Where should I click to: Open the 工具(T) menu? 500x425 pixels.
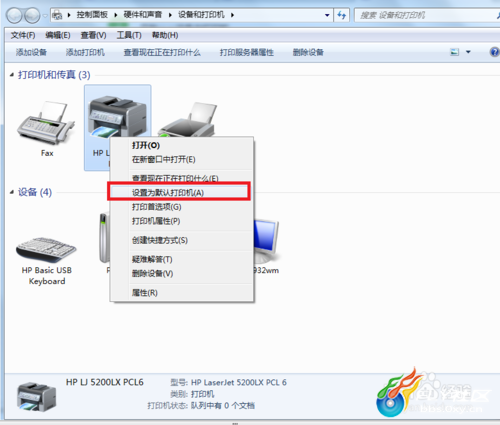[x=129, y=35]
